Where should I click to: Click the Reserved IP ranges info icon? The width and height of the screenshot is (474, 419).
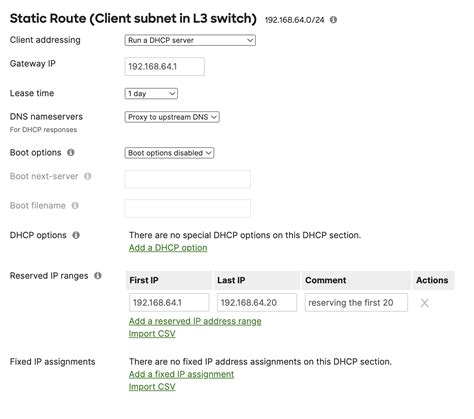click(x=98, y=276)
